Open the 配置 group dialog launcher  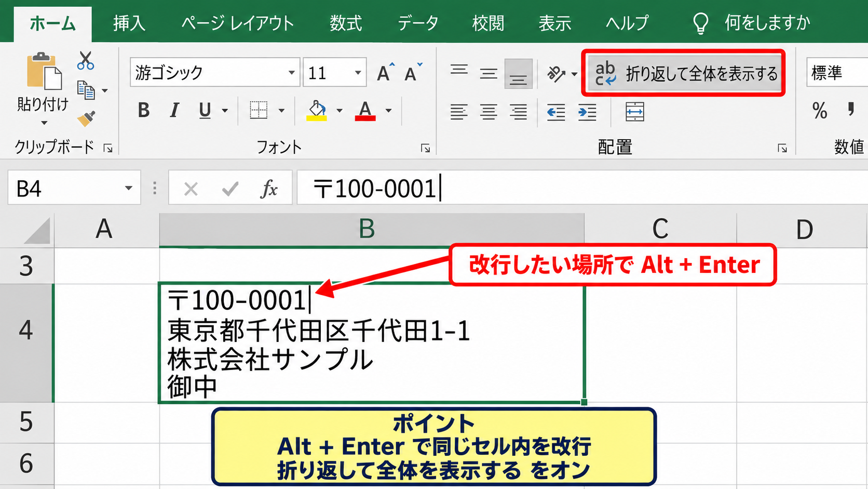782,149
